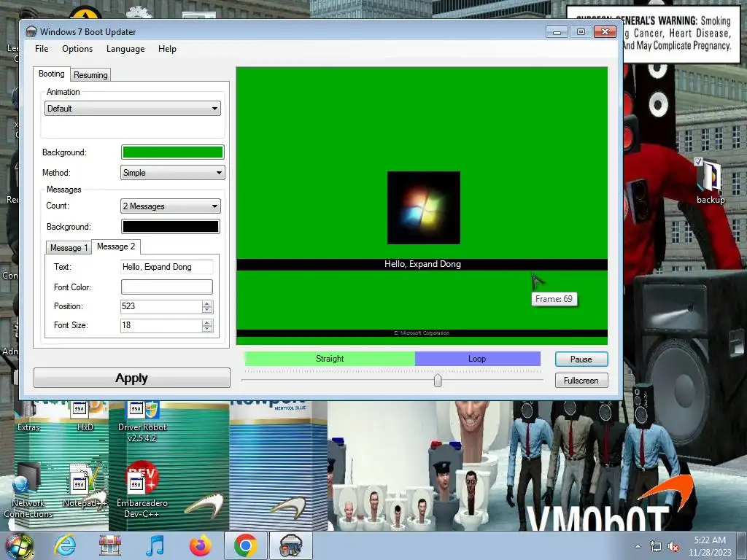Viewport: 747px width, 560px height.
Task: Click the network tray icon
Action: [656, 547]
